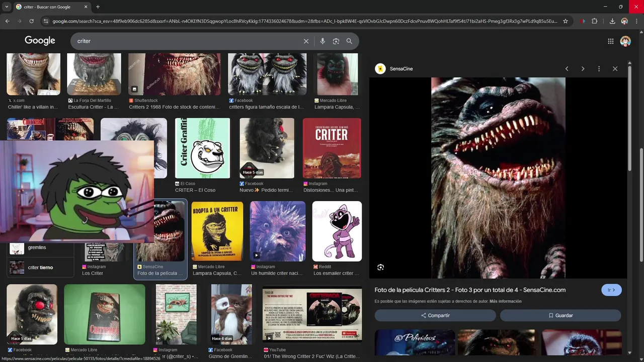Click the 'Los esmailer criter' Reddit caption
This screenshot has width=644, height=362.
pos(336,274)
